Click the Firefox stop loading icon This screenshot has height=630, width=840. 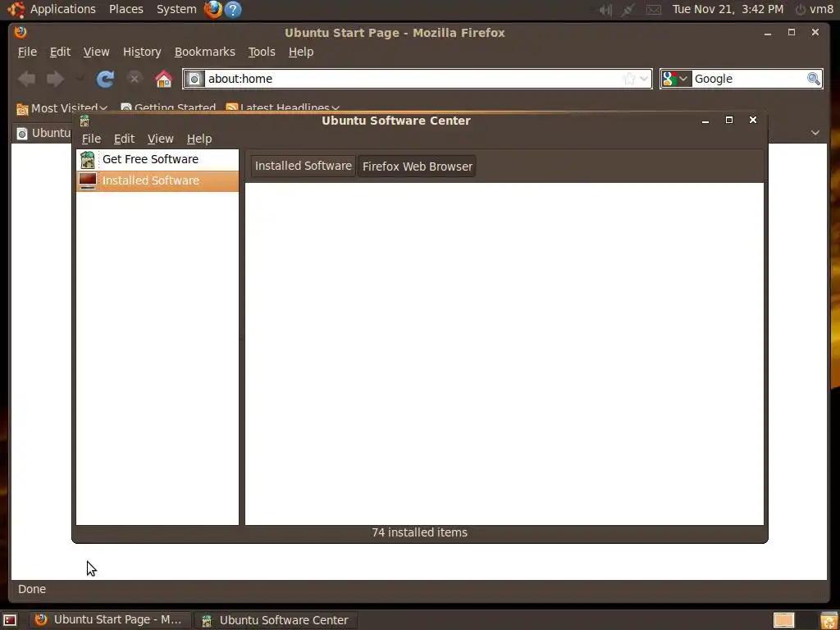(135, 79)
